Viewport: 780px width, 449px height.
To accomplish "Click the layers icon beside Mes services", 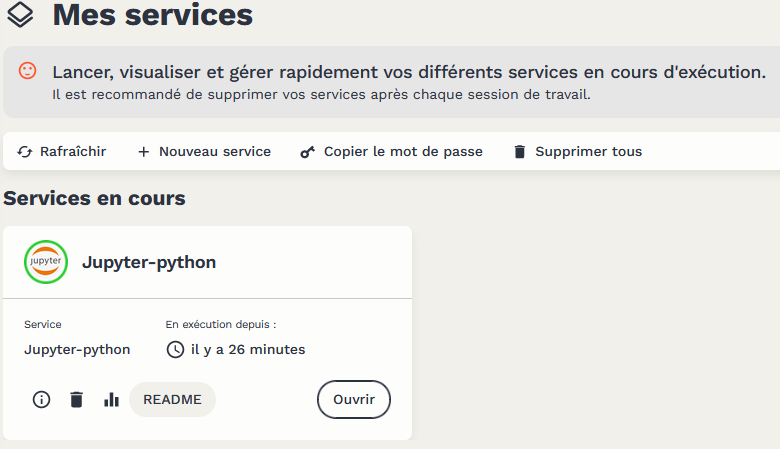I will (x=20, y=15).
